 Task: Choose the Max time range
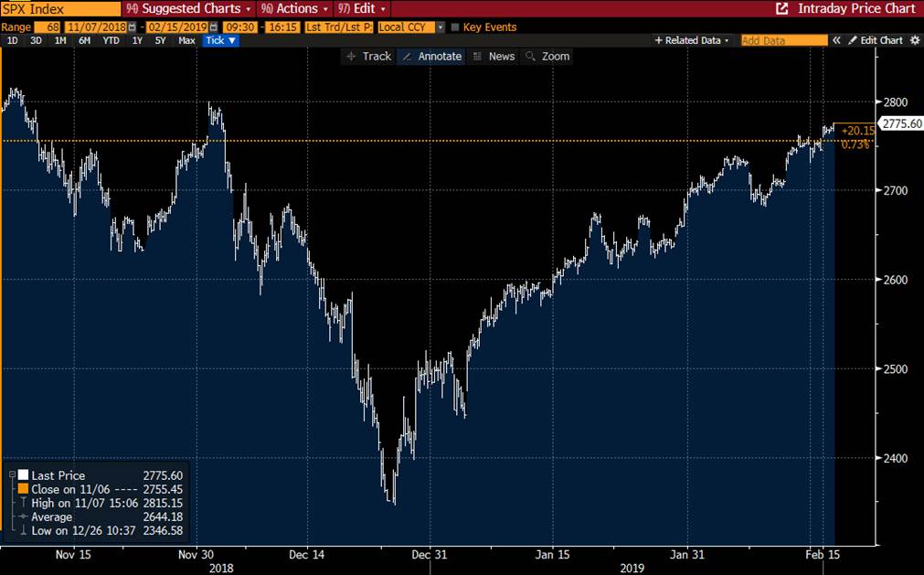coord(186,41)
